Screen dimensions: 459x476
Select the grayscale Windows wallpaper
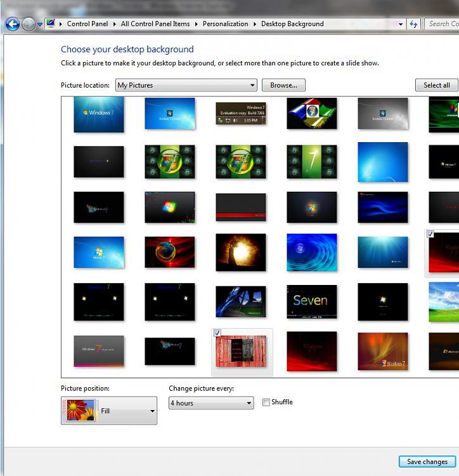[x=382, y=113]
